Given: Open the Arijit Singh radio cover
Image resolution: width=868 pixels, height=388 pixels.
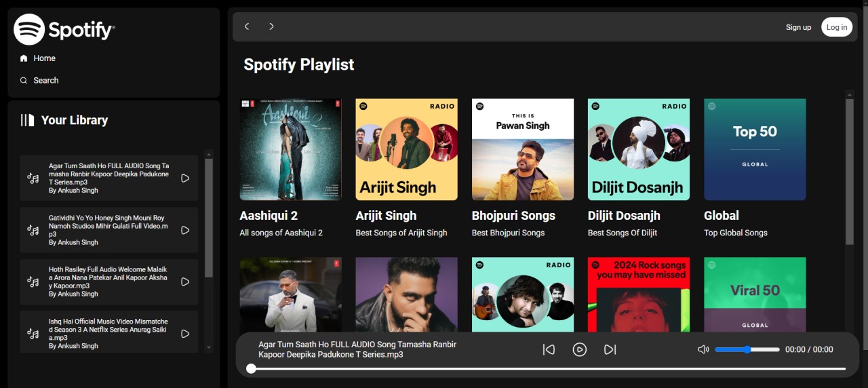Looking at the screenshot, I should click(406, 149).
